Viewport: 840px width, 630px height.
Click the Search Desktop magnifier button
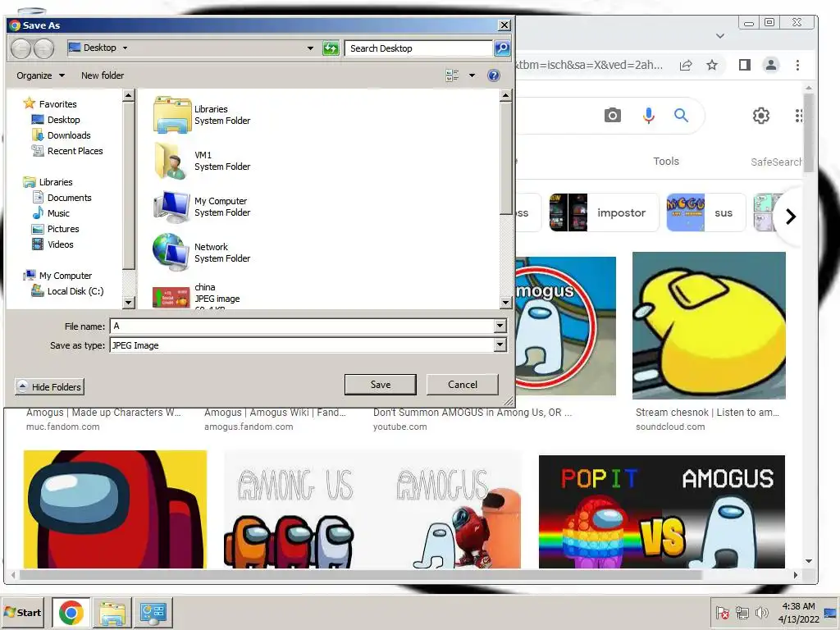coord(502,48)
